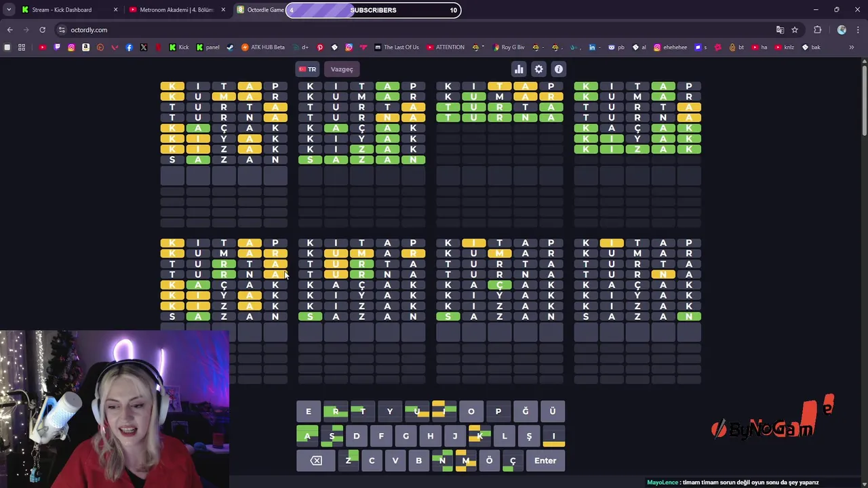This screenshot has height=488, width=868.
Task: Reload the octordly.com page
Action: [42, 30]
